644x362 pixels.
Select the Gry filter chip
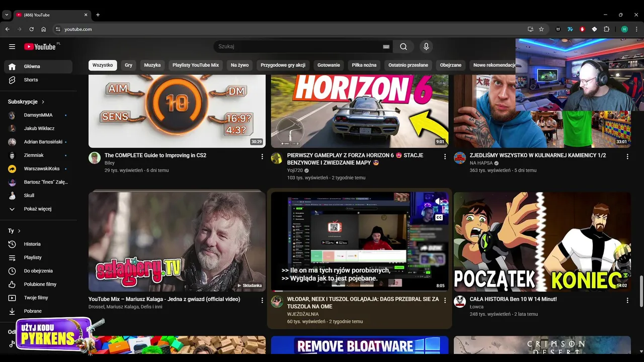point(129,65)
